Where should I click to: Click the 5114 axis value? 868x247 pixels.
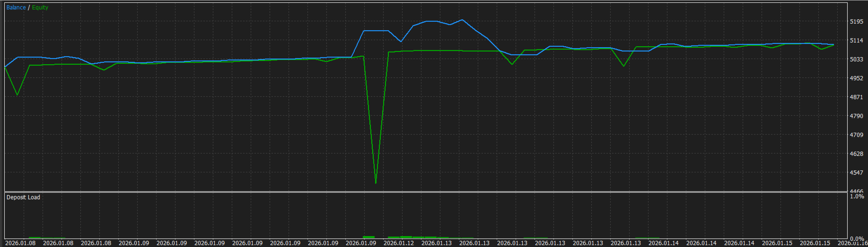pyautogui.click(x=857, y=41)
